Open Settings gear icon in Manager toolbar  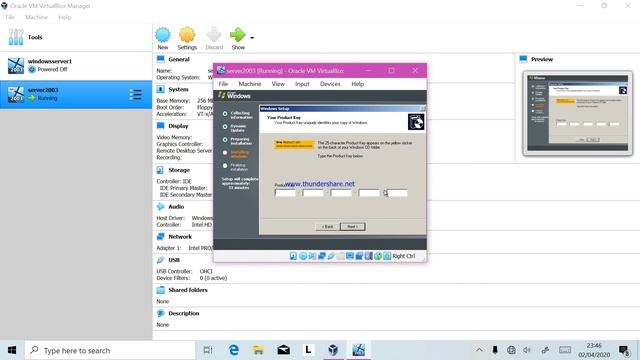(187, 35)
